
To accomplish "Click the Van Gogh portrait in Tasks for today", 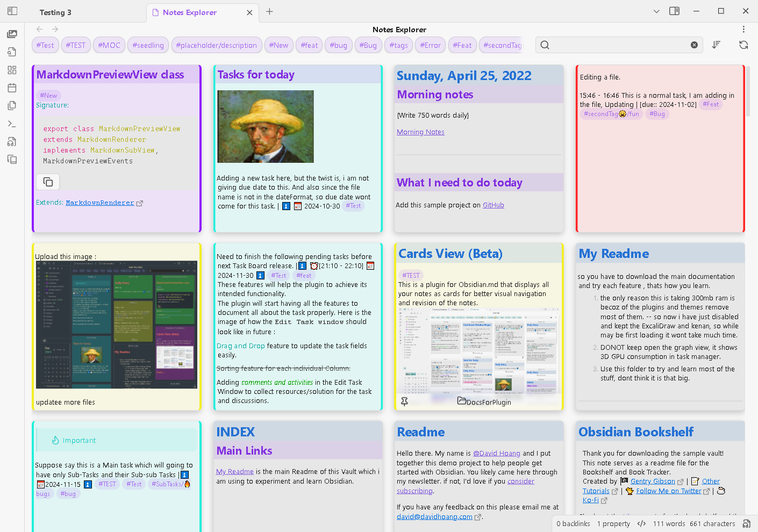I will (x=266, y=127).
